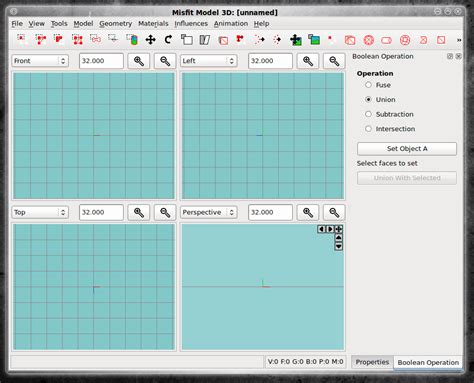Viewport: 474px width, 383px height.
Task: Click the Perspective view zoom value field
Action: pos(270,212)
